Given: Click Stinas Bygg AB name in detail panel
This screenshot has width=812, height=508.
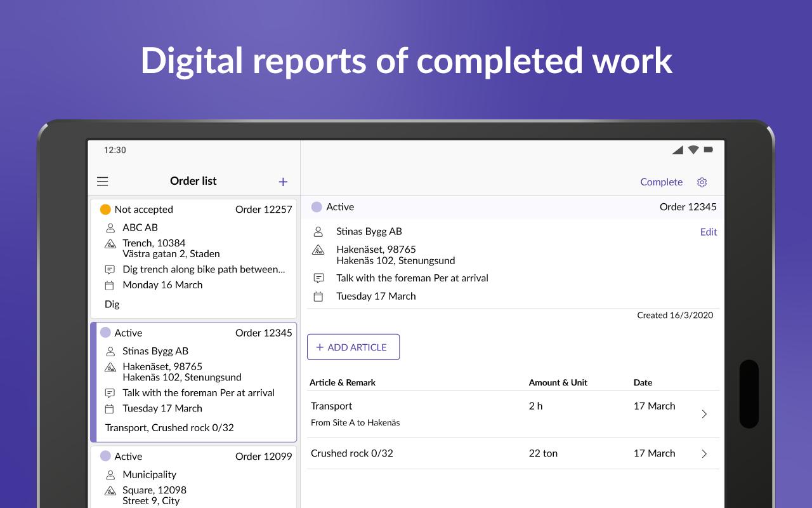Looking at the screenshot, I should pyautogui.click(x=369, y=232).
